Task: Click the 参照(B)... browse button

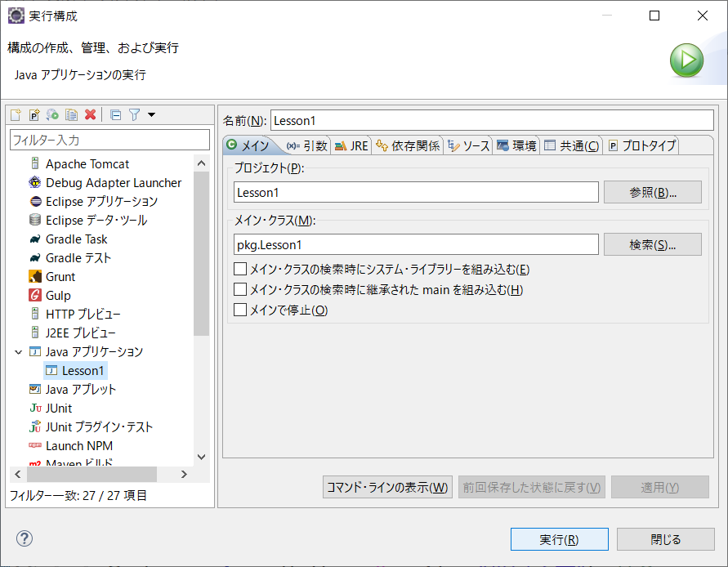Action: 652,192
